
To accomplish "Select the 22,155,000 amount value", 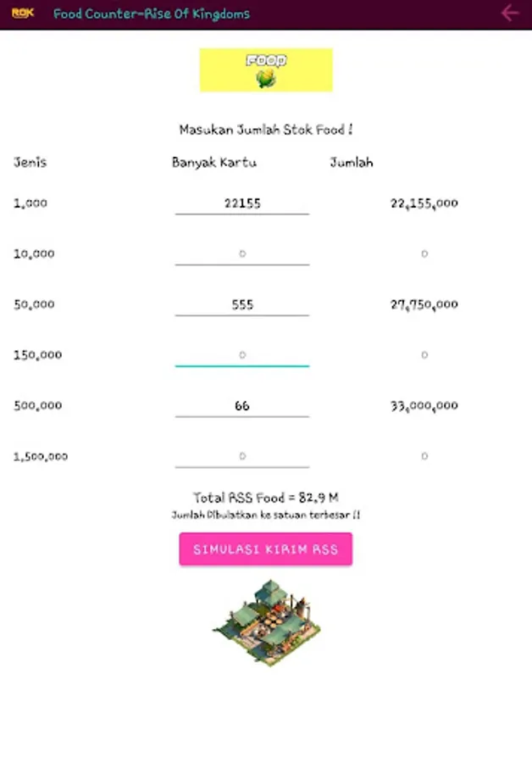I will (x=424, y=203).
